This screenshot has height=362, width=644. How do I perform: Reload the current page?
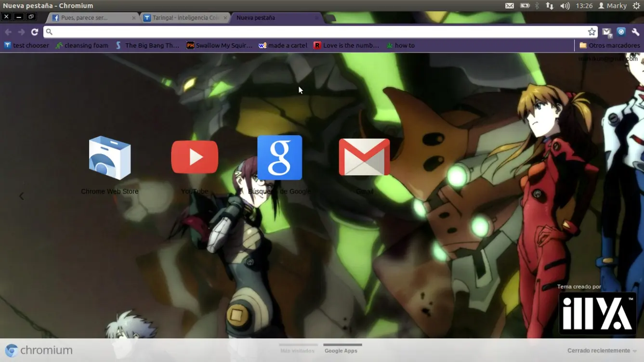35,32
